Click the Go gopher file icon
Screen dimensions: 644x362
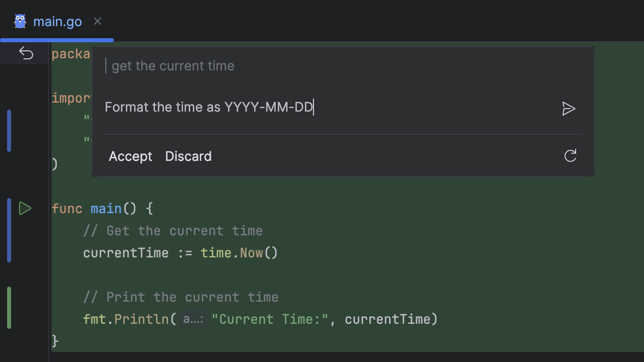20,21
